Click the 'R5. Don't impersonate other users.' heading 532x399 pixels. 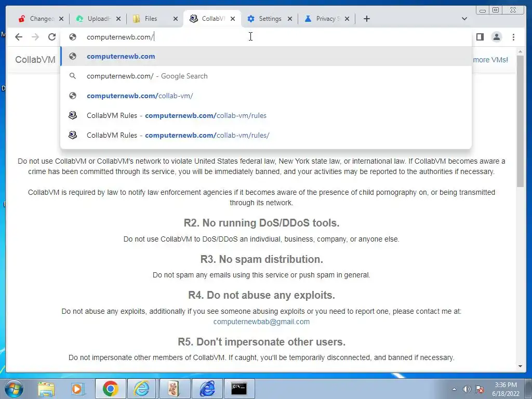pyautogui.click(x=261, y=342)
